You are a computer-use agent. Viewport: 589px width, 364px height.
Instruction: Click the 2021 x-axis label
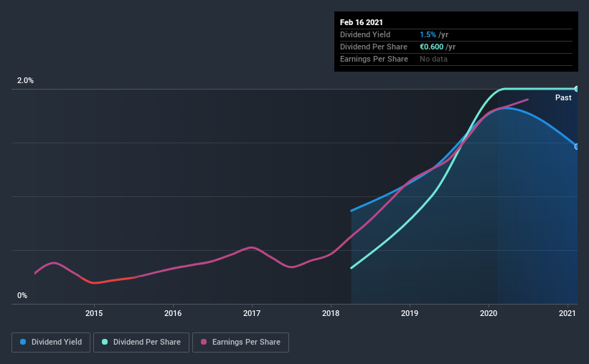coord(567,313)
